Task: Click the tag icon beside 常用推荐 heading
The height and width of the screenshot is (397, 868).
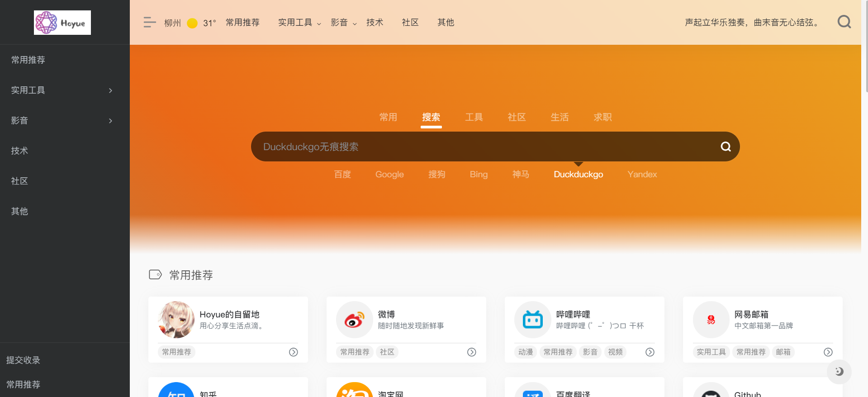Action: click(x=155, y=274)
